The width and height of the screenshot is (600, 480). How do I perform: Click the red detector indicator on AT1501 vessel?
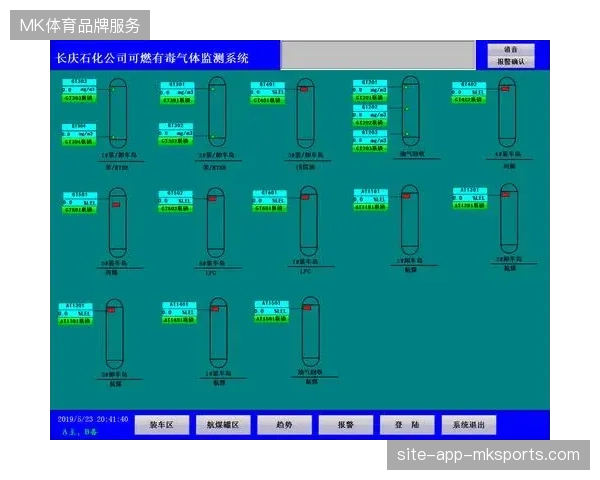(307, 307)
